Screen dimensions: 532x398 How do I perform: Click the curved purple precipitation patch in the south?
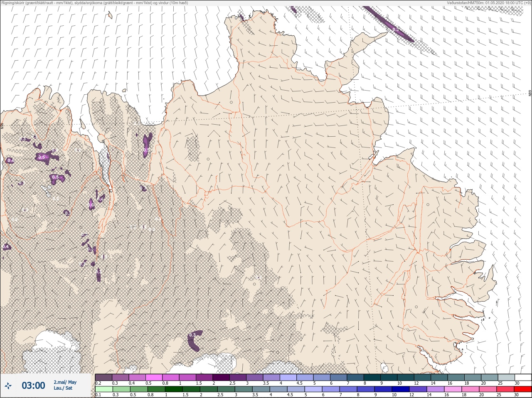194,341
